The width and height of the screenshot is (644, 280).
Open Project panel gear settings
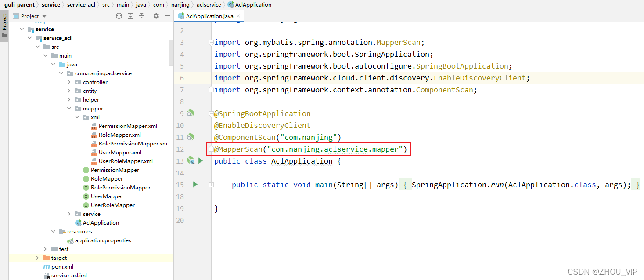pyautogui.click(x=156, y=16)
